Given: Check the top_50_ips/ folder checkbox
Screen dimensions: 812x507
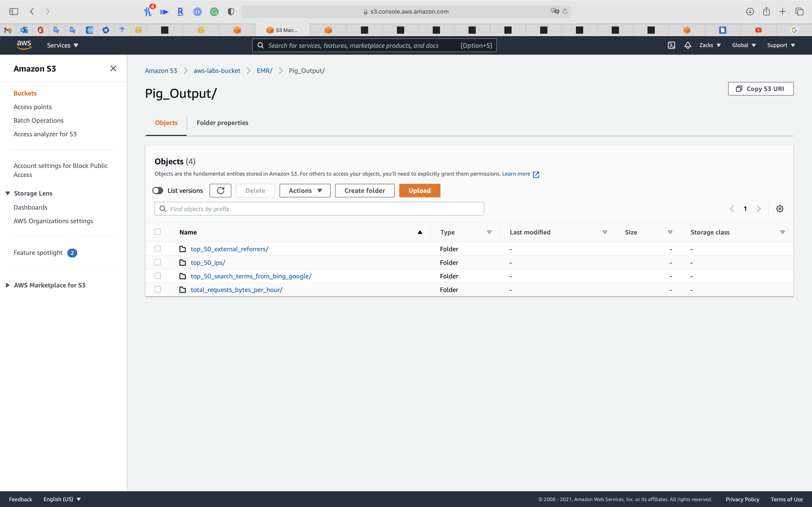Looking at the screenshot, I should tap(158, 262).
